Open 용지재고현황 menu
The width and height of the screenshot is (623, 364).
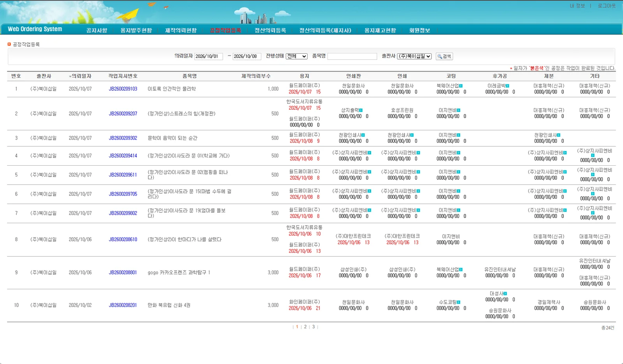(380, 30)
